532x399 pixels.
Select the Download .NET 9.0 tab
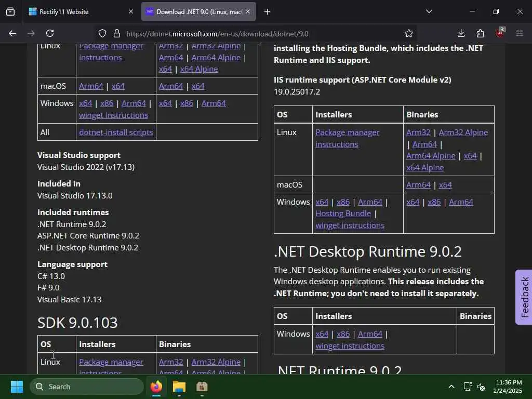point(198,12)
